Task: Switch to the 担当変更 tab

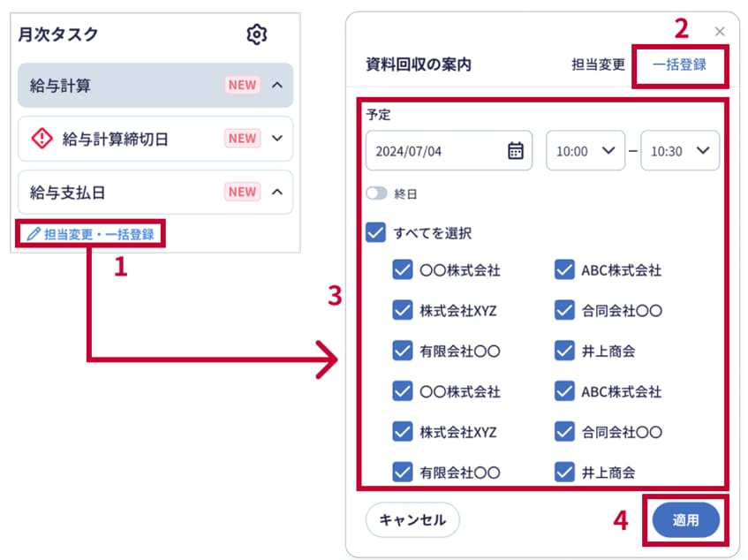Action: click(598, 64)
